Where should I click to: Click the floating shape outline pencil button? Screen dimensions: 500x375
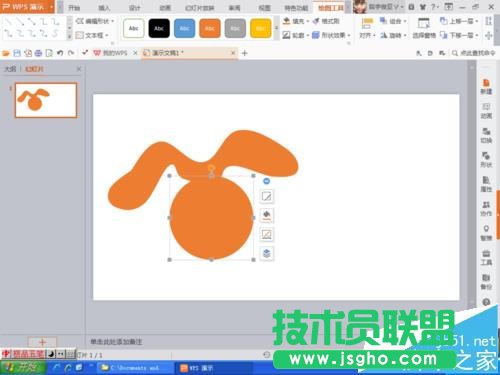(267, 196)
